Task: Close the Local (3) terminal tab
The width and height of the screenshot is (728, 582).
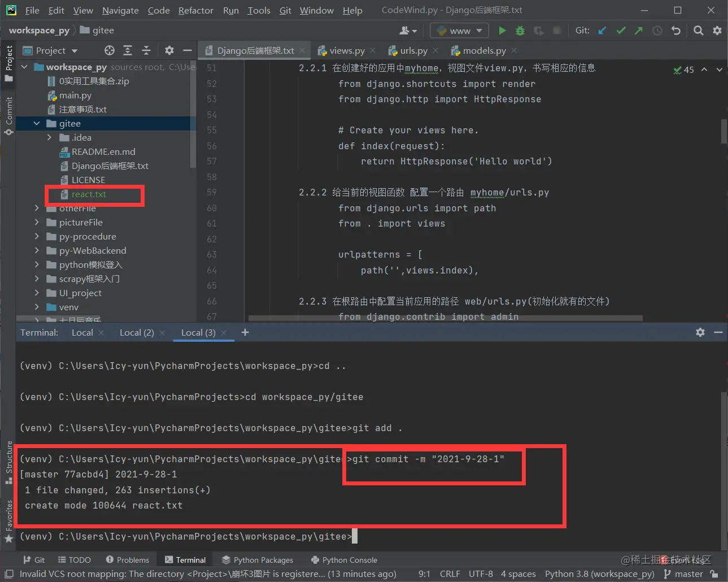Action: pos(224,332)
